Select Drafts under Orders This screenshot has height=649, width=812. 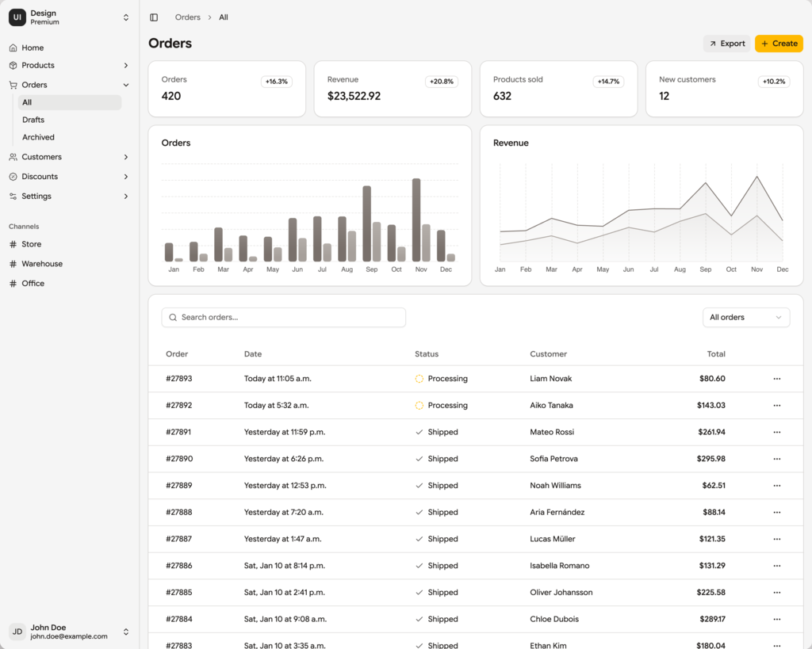[33, 120]
